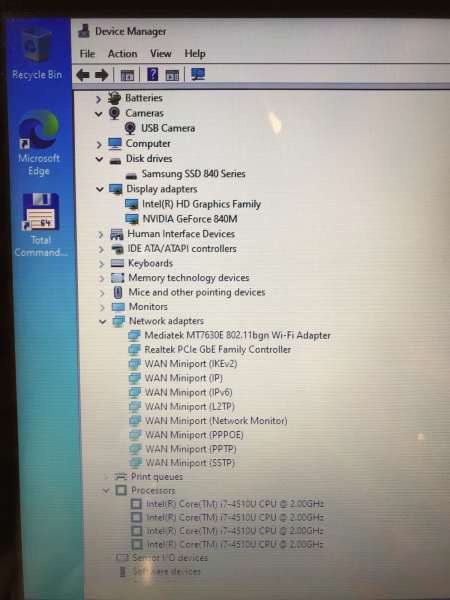
Task: Click the icon beside NVIDIA GeForce 840M
Action: (132, 219)
